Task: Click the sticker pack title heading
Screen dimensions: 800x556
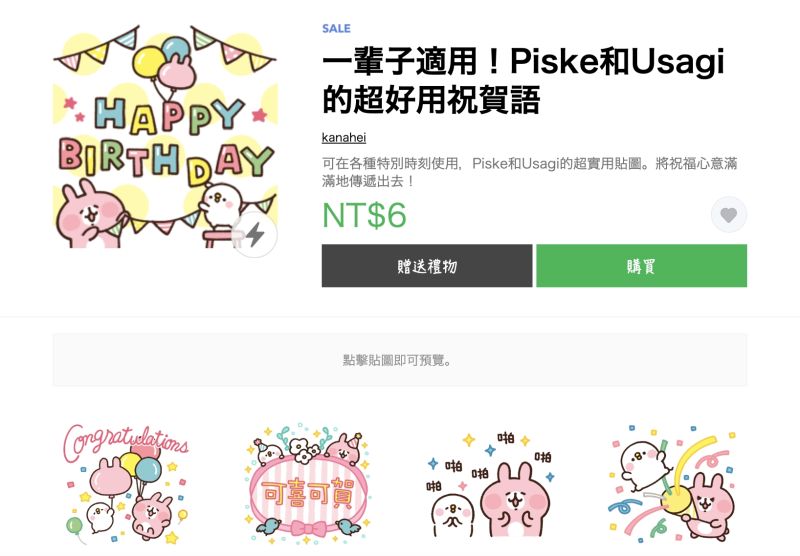Action: coord(523,81)
